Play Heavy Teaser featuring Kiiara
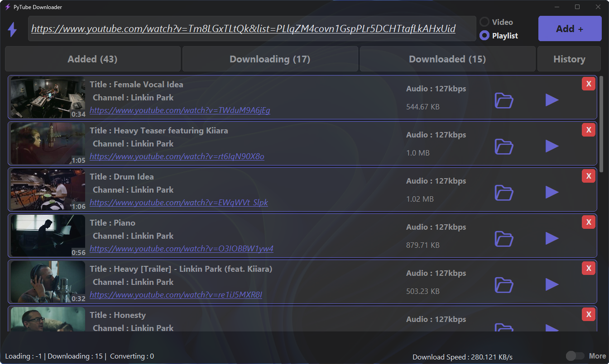The image size is (609, 364). [x=552, y=146]
